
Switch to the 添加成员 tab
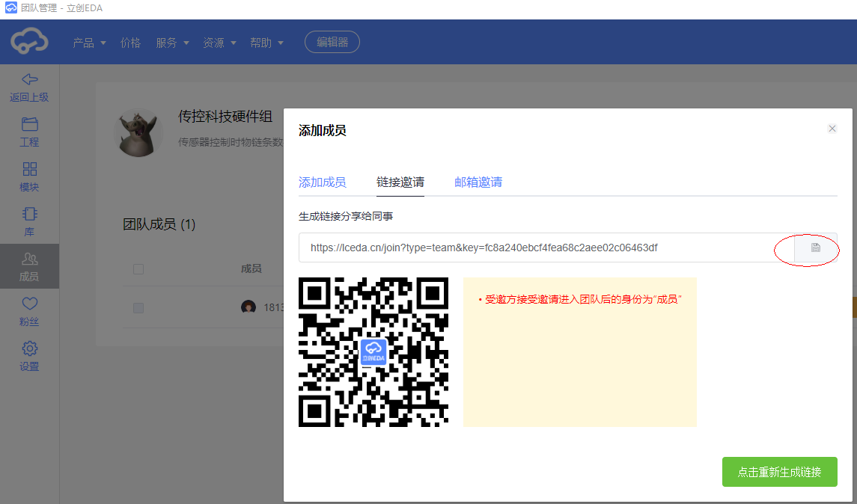tap(323, 182)
